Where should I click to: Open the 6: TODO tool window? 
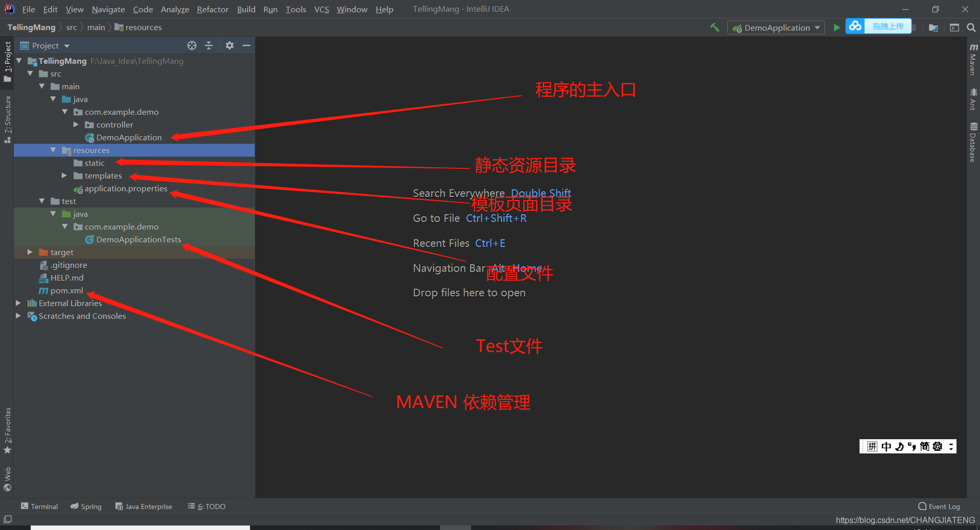206,506
